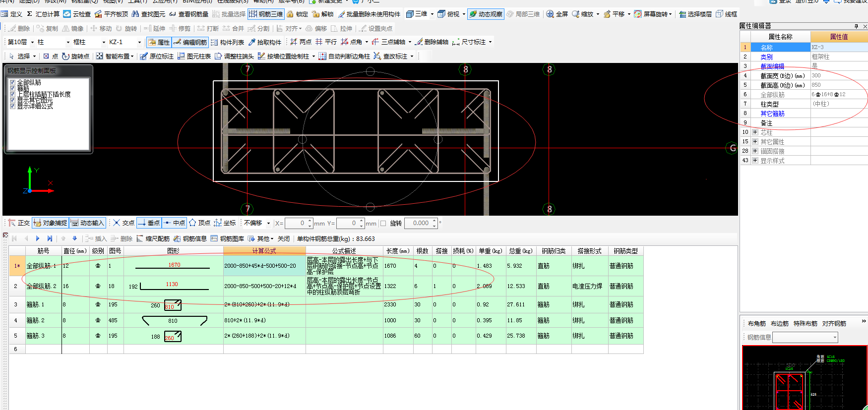
Task: Open 图元柱表 column table
Action: pyautogui.click(x=194, y=56)
